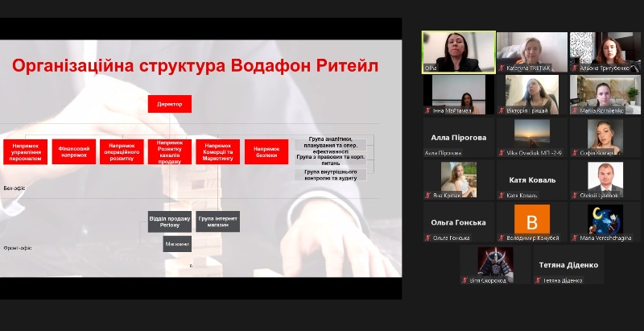Click muted mic icon beside Вікторія Грицай

[502, 110]
